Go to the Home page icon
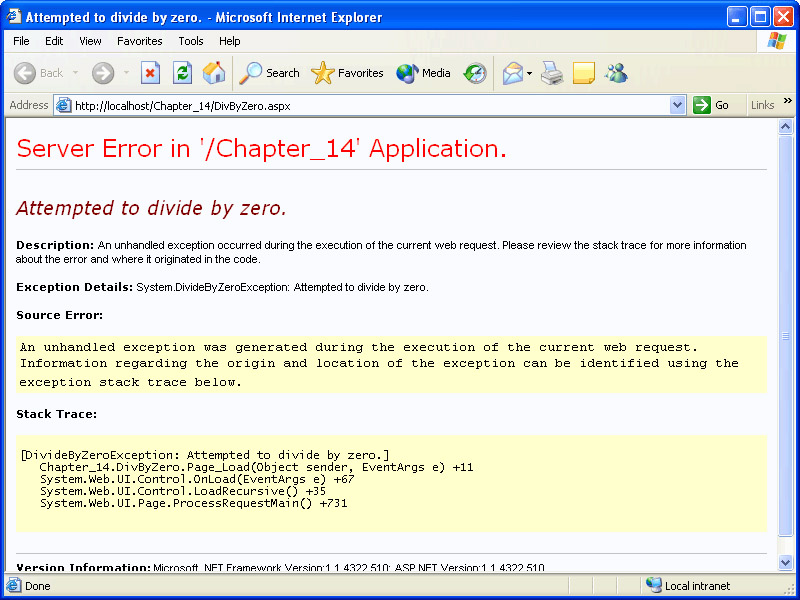800x600 pixels. coord(214,73)
